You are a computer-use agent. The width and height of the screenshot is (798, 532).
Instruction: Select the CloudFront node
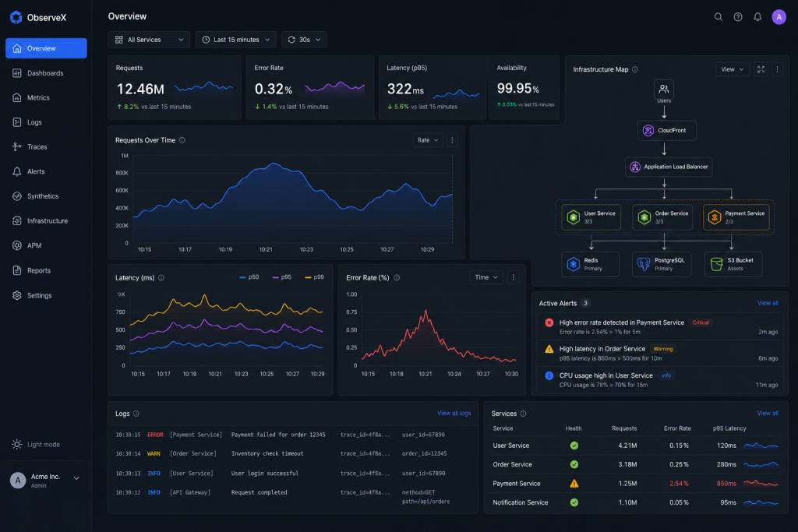(x=666, y=130)
